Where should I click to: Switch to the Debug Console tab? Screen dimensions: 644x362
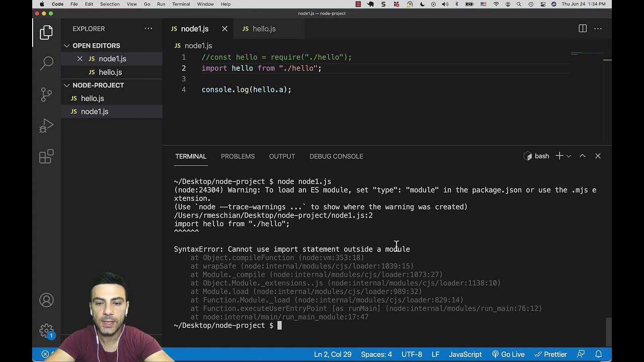[336, 156]
